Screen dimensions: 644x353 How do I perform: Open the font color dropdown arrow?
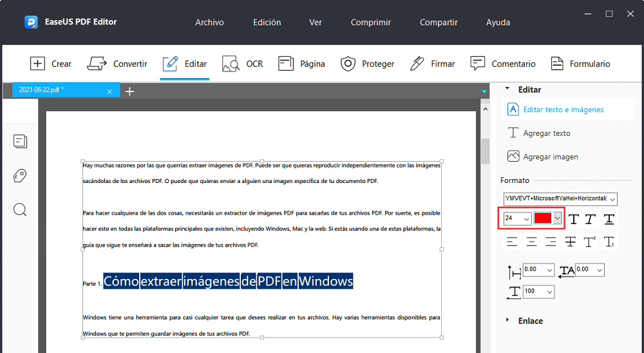coord(557,218)
